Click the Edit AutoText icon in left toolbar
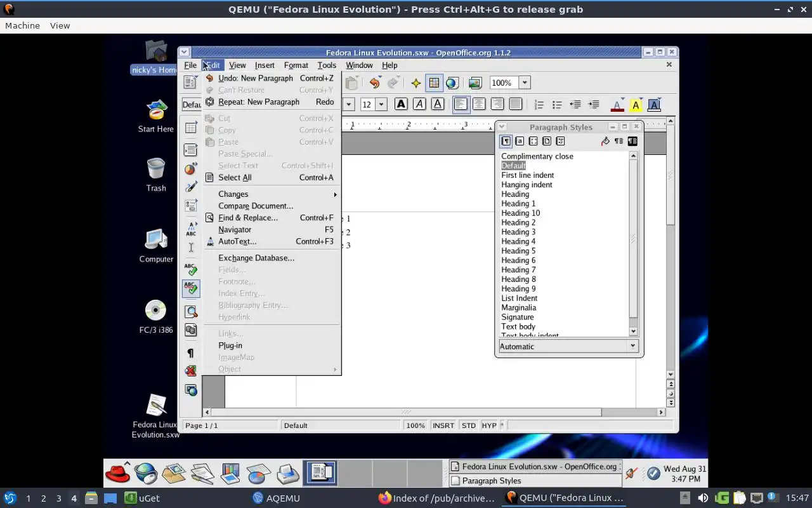 (191, 229)
